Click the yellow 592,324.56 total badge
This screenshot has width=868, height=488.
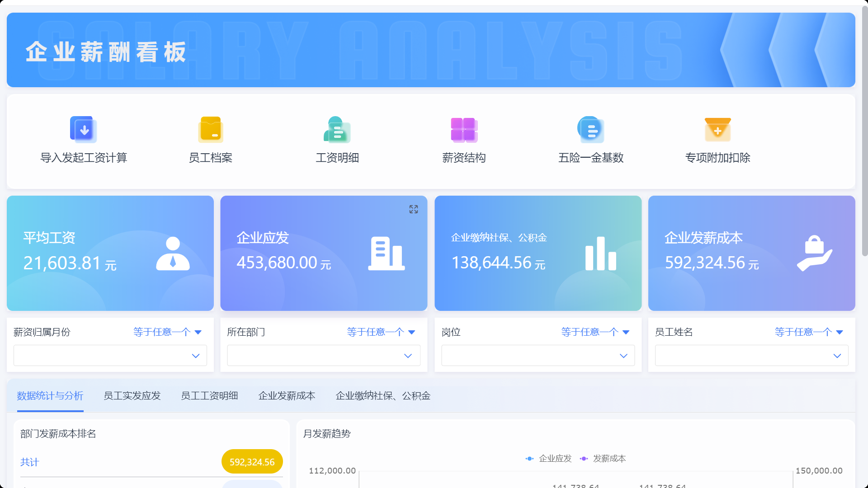252,462
